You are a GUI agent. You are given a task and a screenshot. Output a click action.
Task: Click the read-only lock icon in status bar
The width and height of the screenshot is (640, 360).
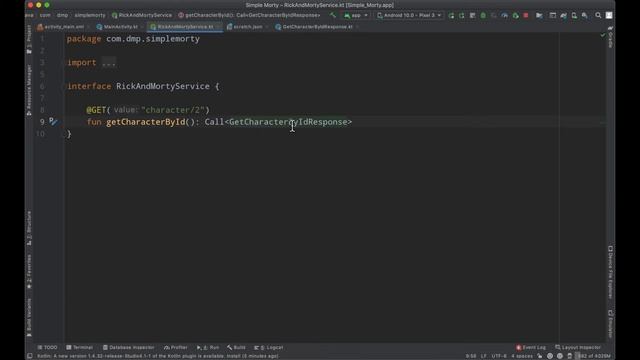tap(540, 356)
